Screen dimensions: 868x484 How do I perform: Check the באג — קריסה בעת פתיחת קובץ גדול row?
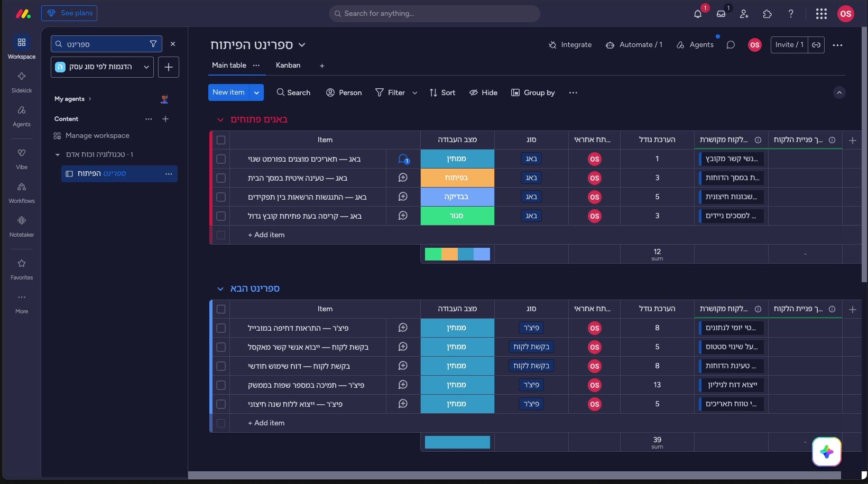point(221,216)
